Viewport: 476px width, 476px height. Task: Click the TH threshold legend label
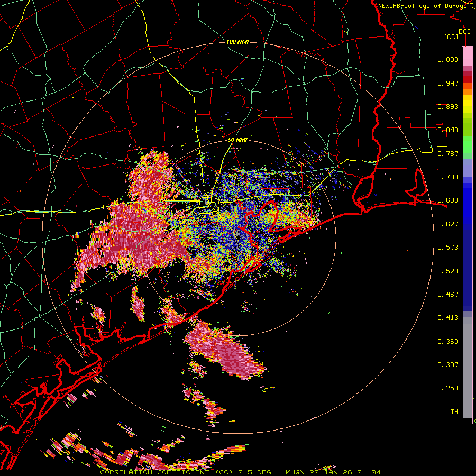[x=454, y=412]
